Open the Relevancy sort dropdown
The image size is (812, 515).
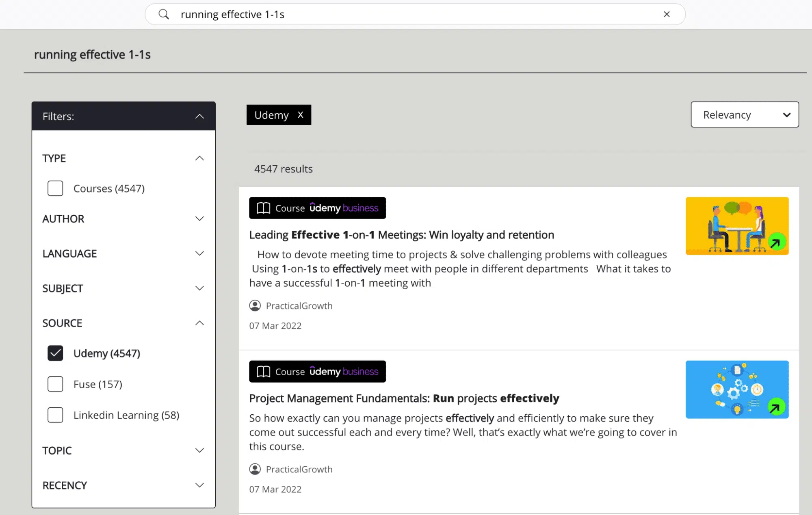pos(745,115)
